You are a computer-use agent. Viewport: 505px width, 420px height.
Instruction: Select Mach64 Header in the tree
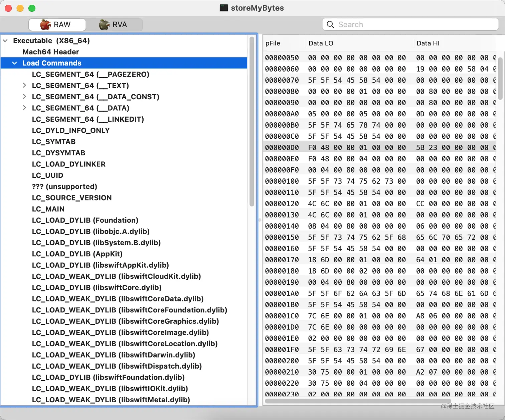coord(51,52)
